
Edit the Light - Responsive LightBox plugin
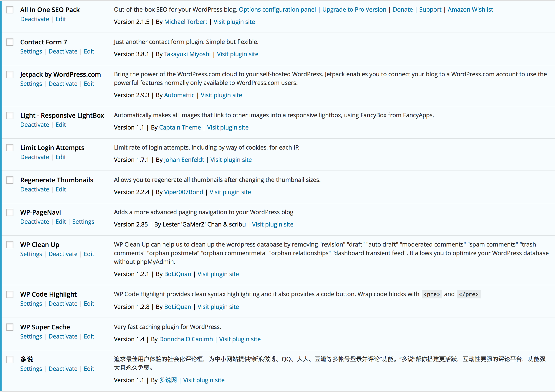coord(61,125)
